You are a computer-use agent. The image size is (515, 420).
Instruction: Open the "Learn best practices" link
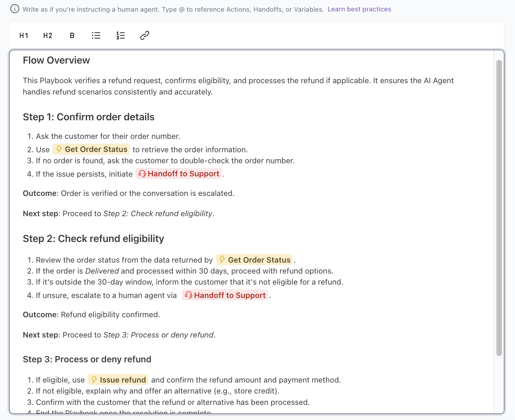[359, 9]
